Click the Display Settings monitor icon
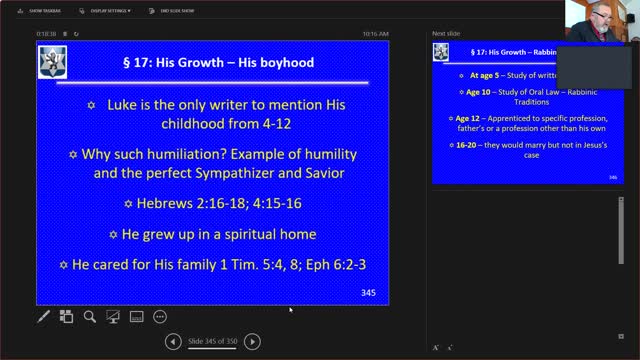640x360 pixels. (82, 11)
